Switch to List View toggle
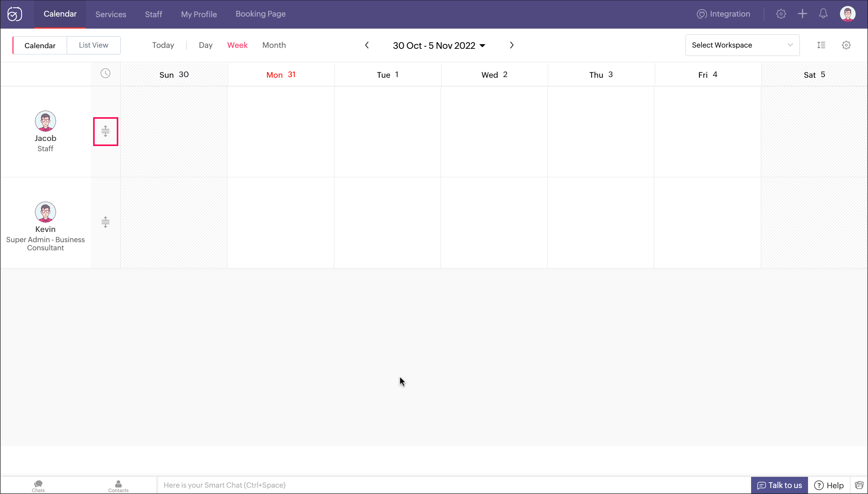 [93, 45]
